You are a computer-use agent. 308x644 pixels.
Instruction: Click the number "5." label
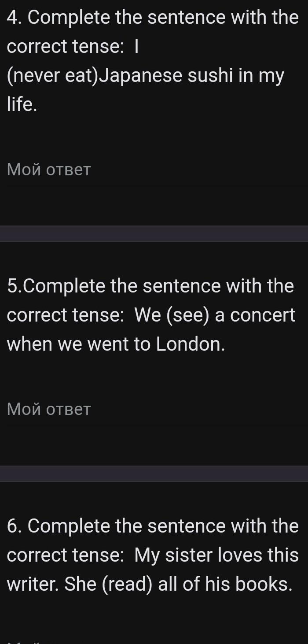[14, 286]
